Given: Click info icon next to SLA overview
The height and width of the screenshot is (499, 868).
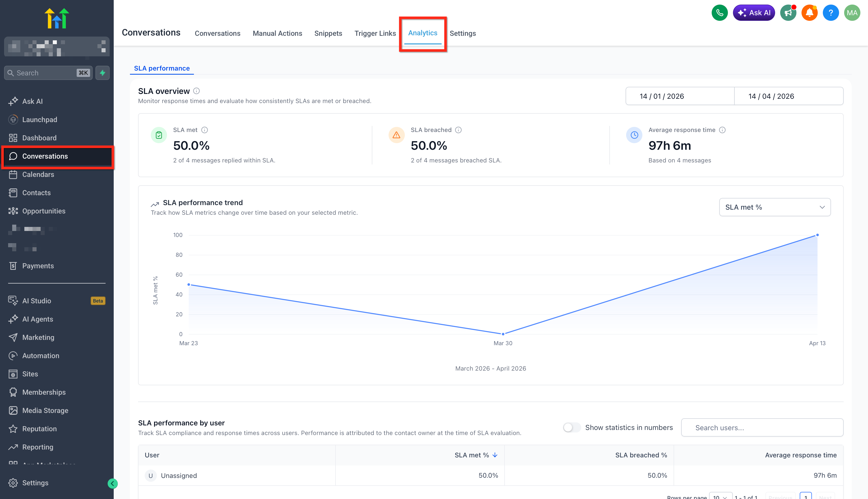Looking at the screenshot, I should click(196, 91).
